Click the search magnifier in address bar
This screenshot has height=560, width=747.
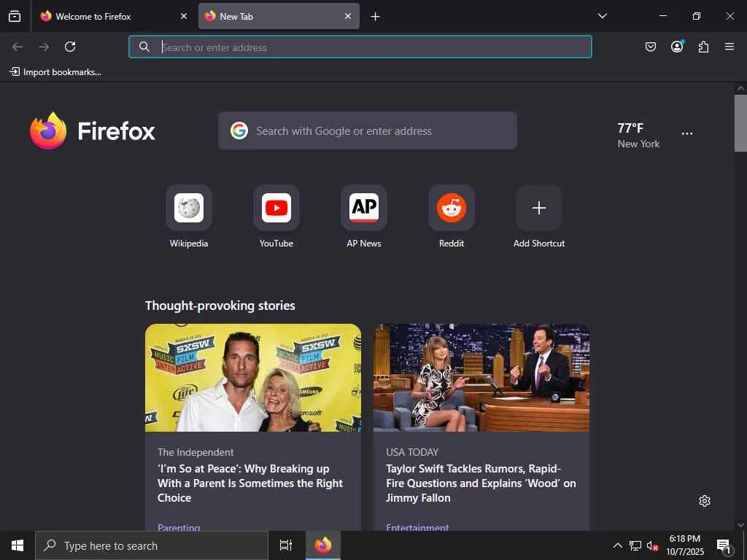[x=144, y=47]
